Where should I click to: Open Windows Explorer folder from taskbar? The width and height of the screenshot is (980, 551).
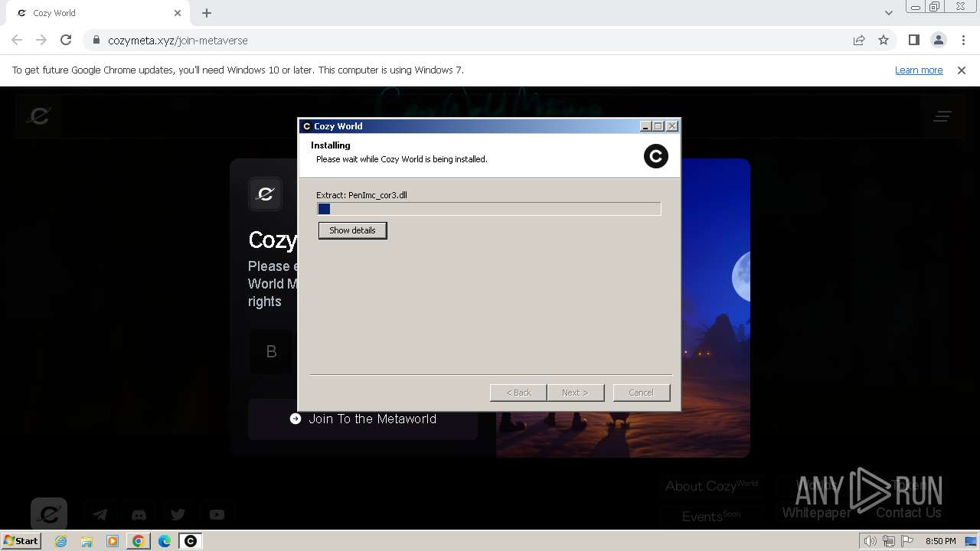tap(87, 541)
